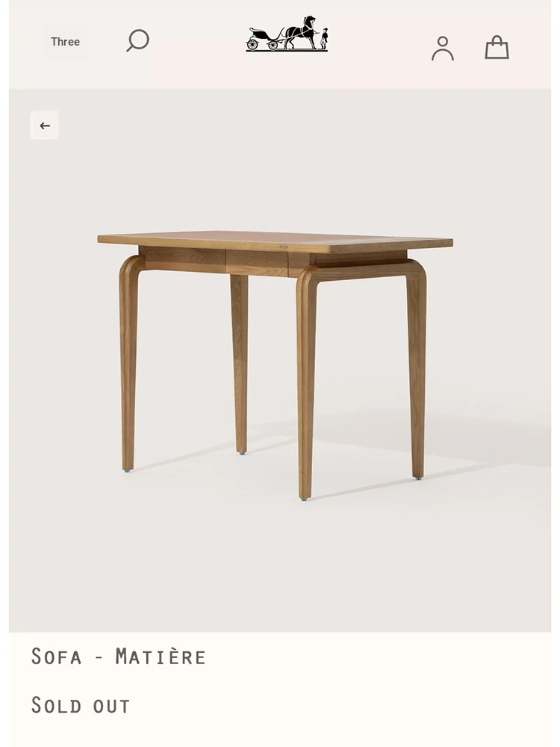Open the Three menu button
Viewport: 560px width, 747px height.
click(x=66, y=42)
